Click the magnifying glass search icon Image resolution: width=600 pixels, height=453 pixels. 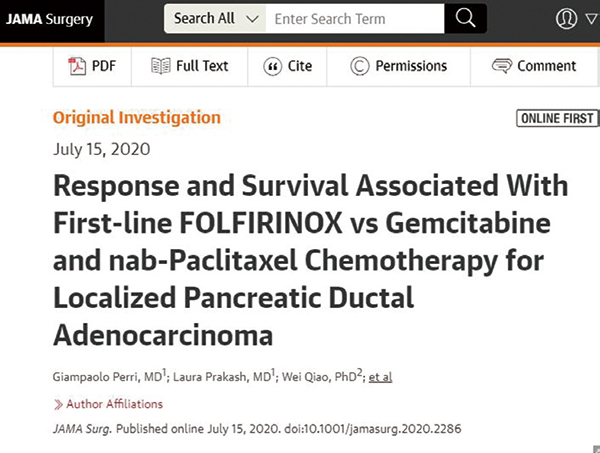[x=465, y=18]
